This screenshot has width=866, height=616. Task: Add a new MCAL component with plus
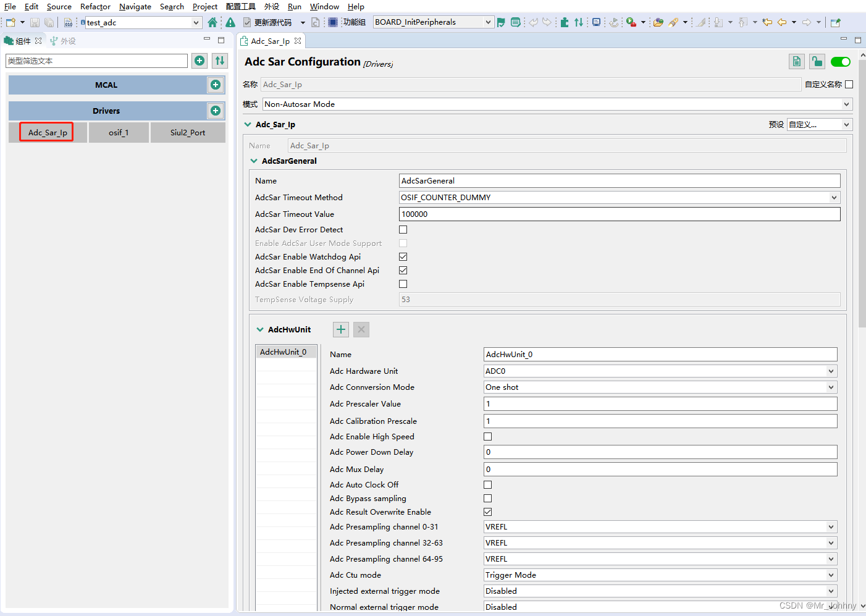click(x=216, y=85)
